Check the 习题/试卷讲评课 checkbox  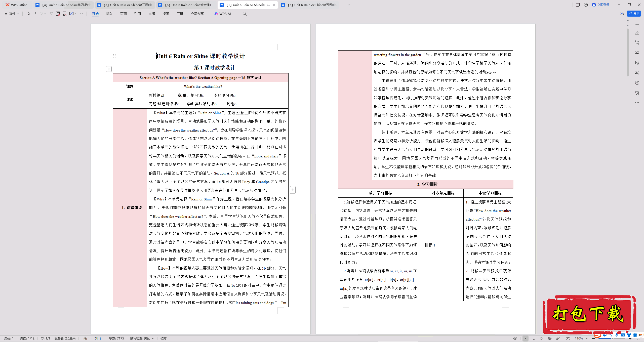(178, 104)
